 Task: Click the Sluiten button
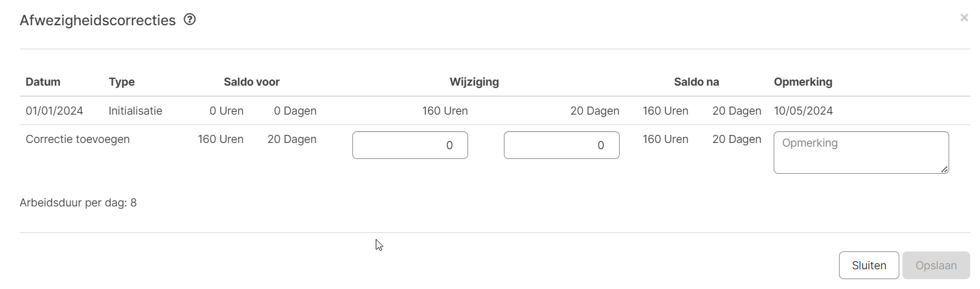tap(869, 266)
